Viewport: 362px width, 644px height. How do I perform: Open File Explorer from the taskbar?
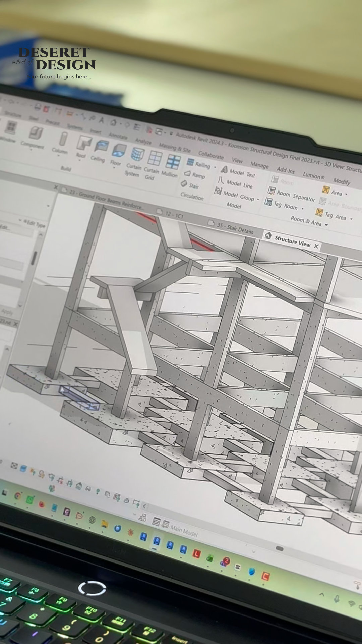click(105, 524)
